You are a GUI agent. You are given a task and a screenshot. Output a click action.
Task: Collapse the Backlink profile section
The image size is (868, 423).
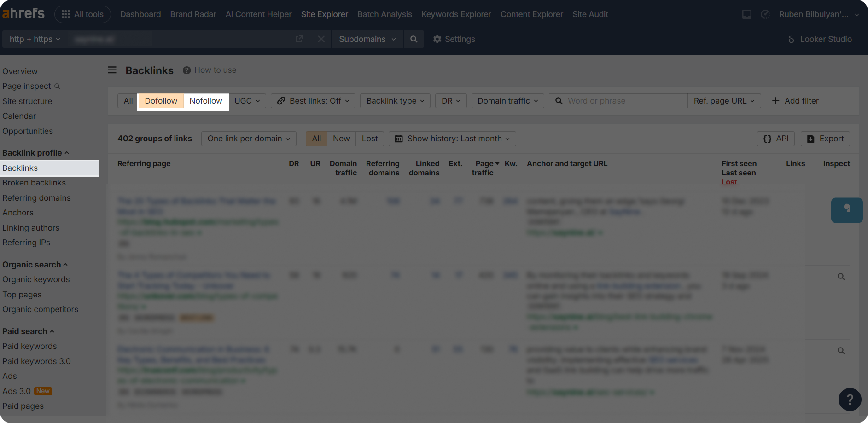35,153
